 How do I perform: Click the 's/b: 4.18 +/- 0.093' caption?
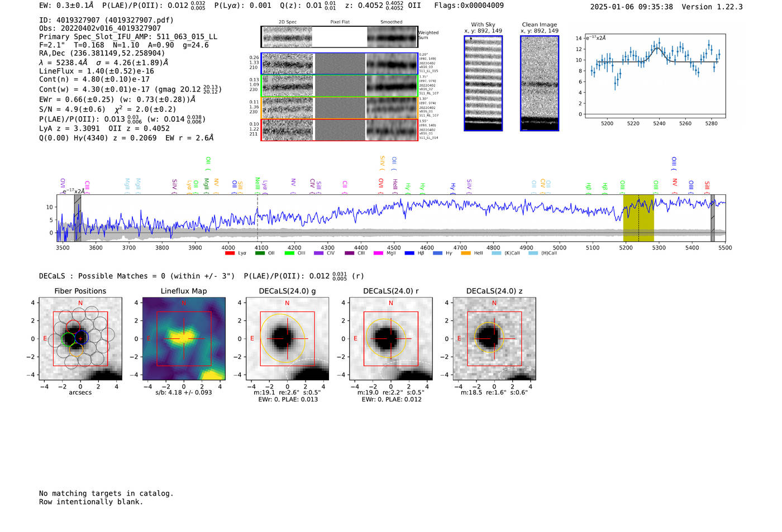(184, 392)
